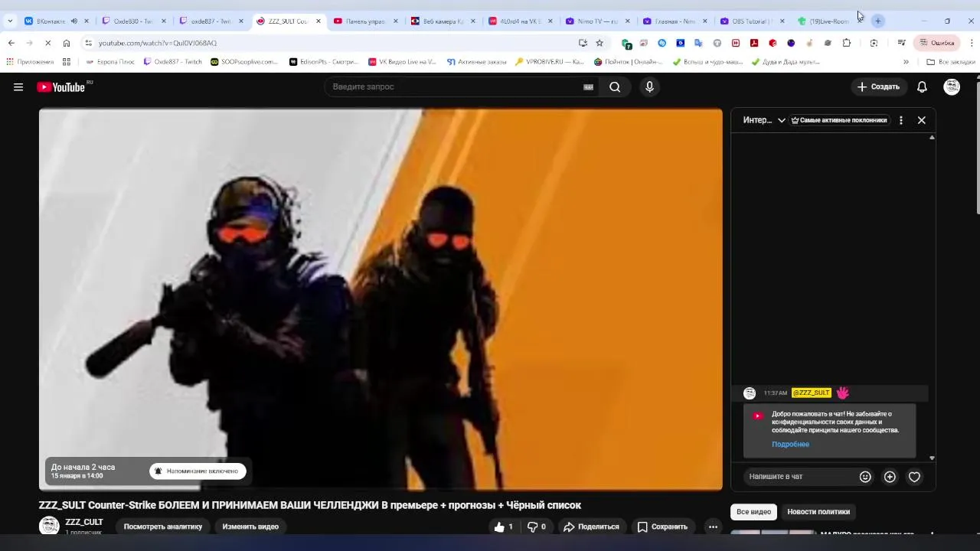Click the live chat scrollbar down arrow
Screen dimensions: 980x551
coord(932,458)
